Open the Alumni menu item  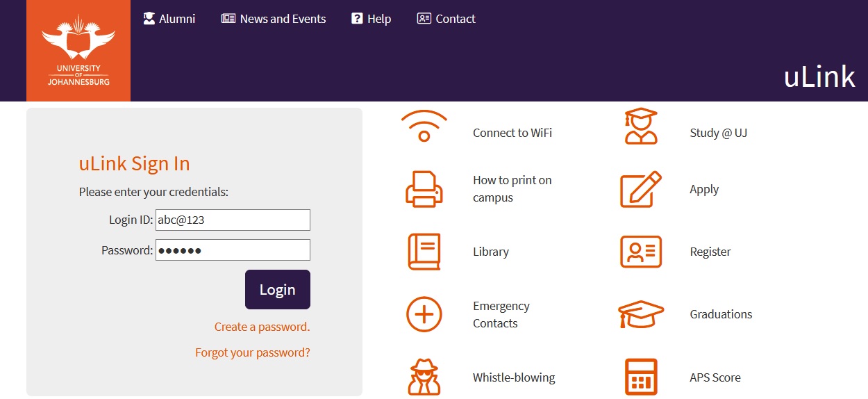click(169, 19)
